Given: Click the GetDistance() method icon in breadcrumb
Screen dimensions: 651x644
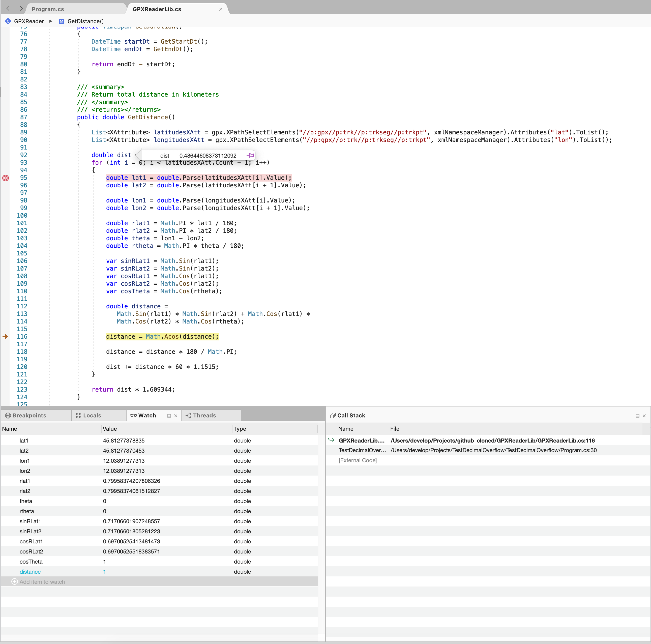Looking at the screenshot, I should tap(62, 21).
